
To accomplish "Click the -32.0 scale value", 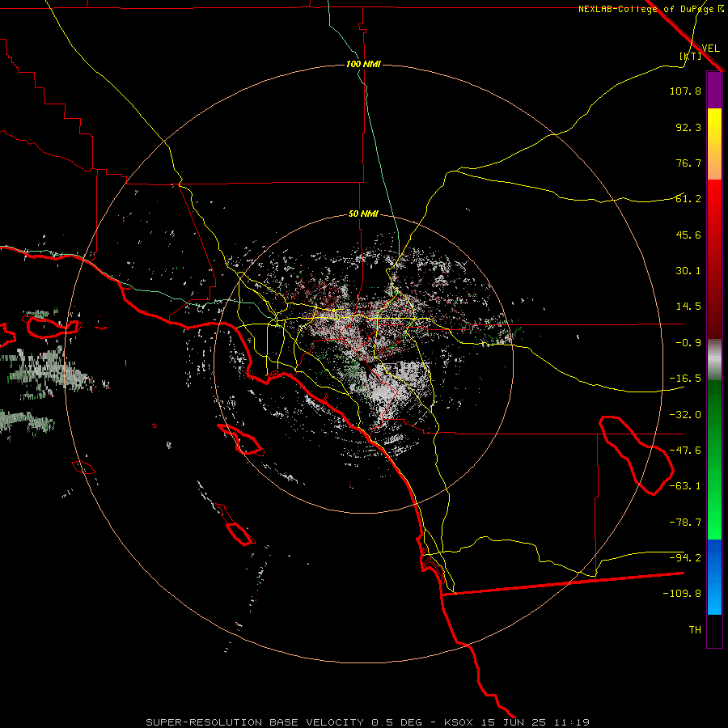I will click(685, 415).
